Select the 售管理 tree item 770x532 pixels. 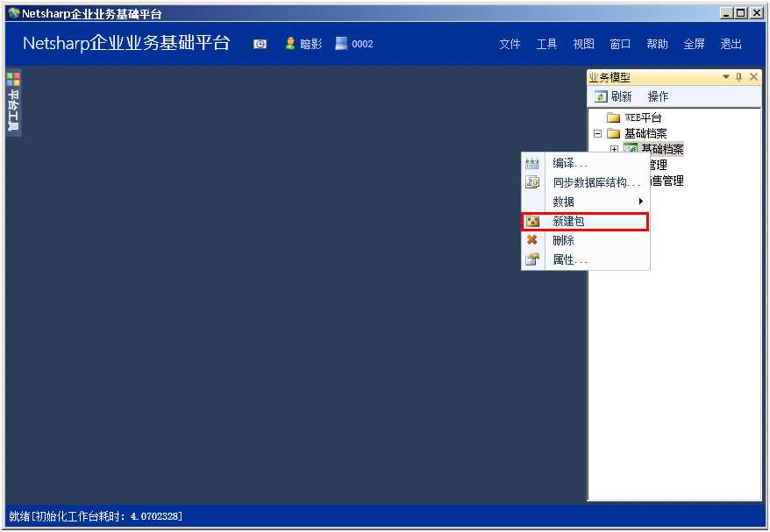tap(667, 181)
